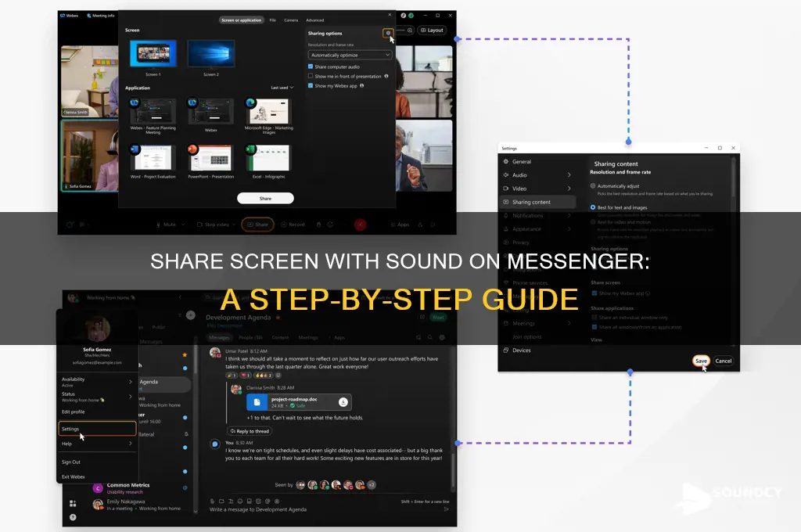Open the help question mark icon in sidebar
801x532 pixels.
[x=73, y=517]
